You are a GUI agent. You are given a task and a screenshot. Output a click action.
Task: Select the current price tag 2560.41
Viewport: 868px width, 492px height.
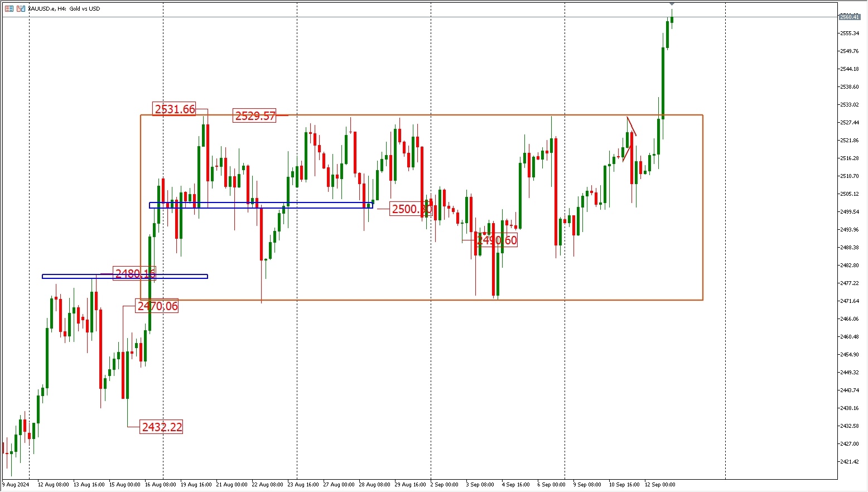pyautogui.click(x=850, y=17)
